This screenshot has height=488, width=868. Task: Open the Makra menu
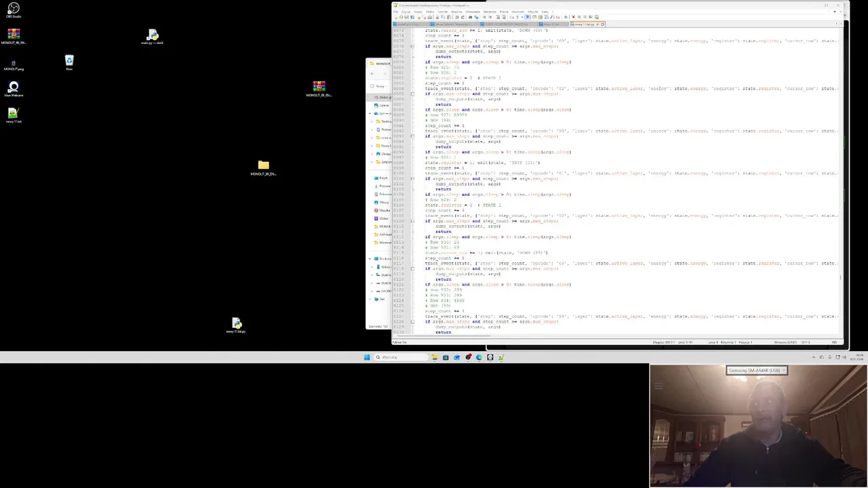504,12
